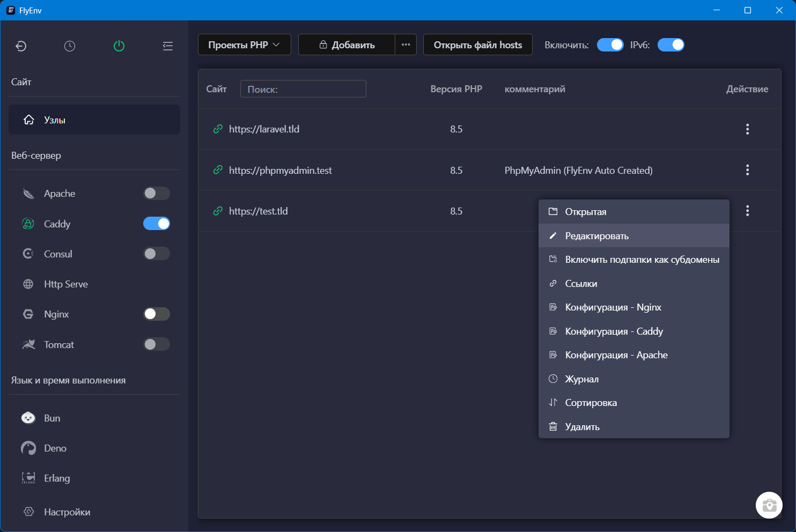Click the Открыть файл hosts button

pyautogui.click(x=477, y=45)
